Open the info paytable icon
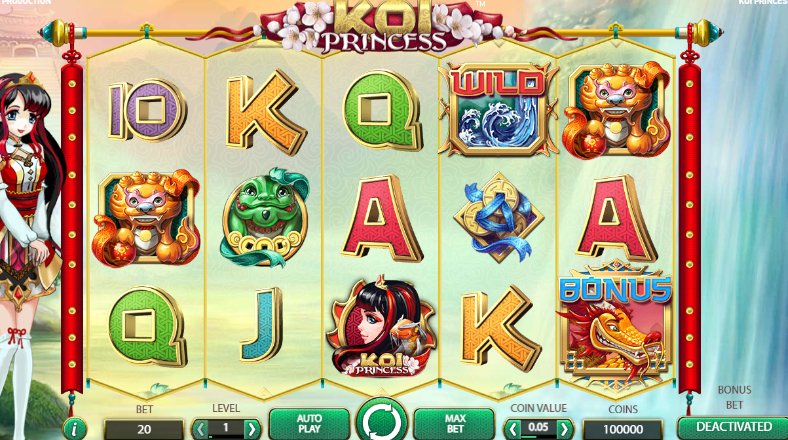The width and height of the screenshot is (788, 440). [74, 429]
